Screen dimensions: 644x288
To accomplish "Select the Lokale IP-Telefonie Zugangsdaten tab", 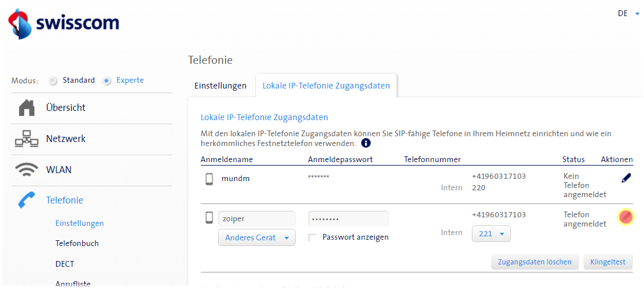I will click(326, 86).
